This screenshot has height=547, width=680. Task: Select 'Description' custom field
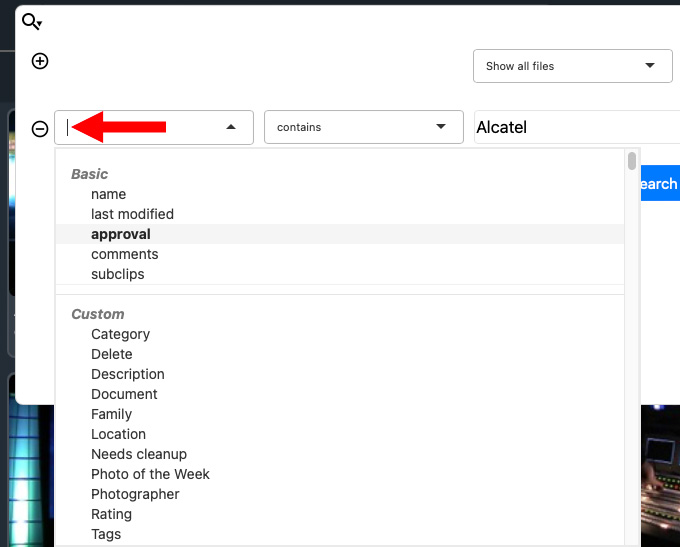pos(128,374)
